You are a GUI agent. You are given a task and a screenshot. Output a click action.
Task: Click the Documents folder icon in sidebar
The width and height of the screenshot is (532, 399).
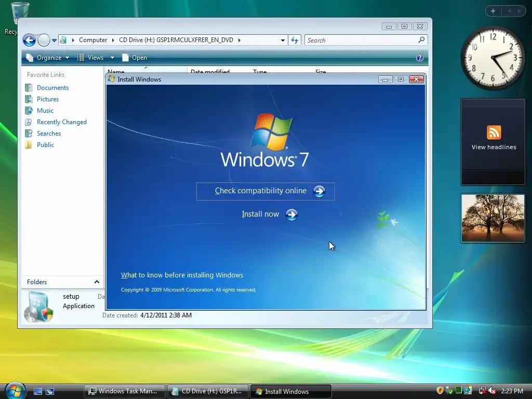[x=29, y=88]
